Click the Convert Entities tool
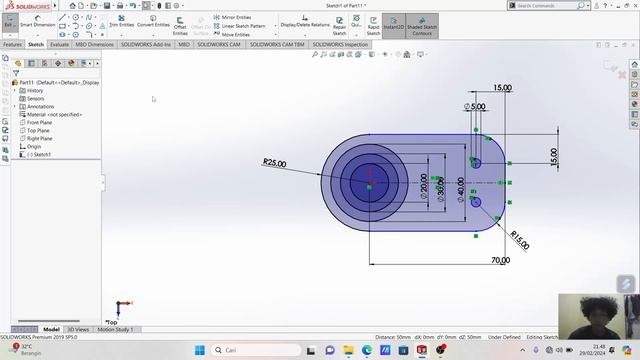640x360 pixels. [153, 21]
